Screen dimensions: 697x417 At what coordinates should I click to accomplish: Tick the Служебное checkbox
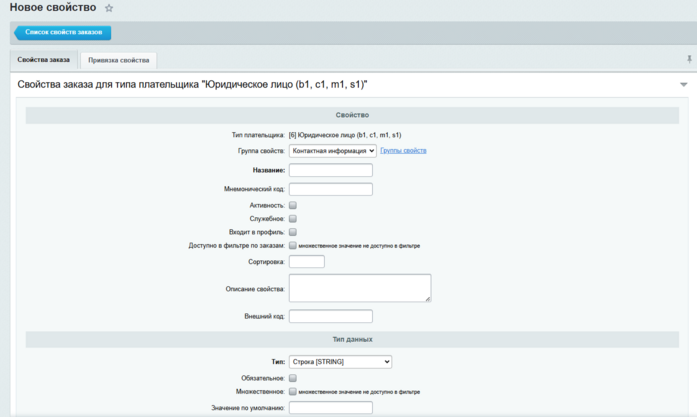coord(293,219)
